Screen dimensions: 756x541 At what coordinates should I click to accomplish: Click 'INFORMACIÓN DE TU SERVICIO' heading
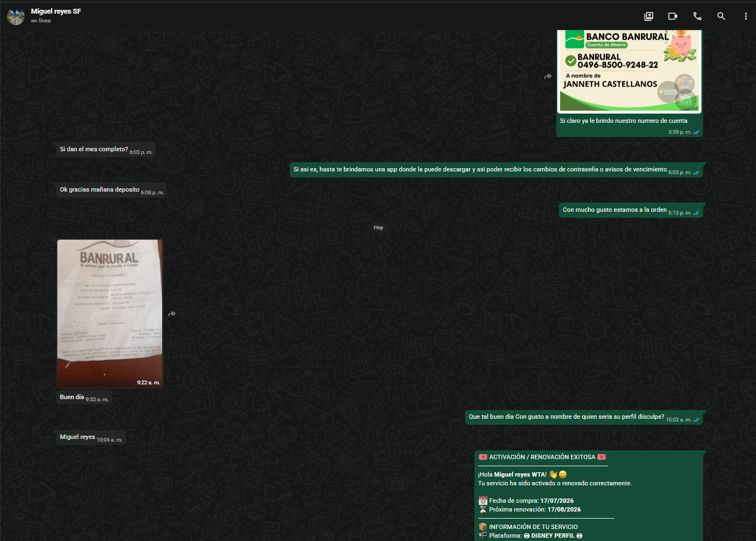(x=528, y=527)
